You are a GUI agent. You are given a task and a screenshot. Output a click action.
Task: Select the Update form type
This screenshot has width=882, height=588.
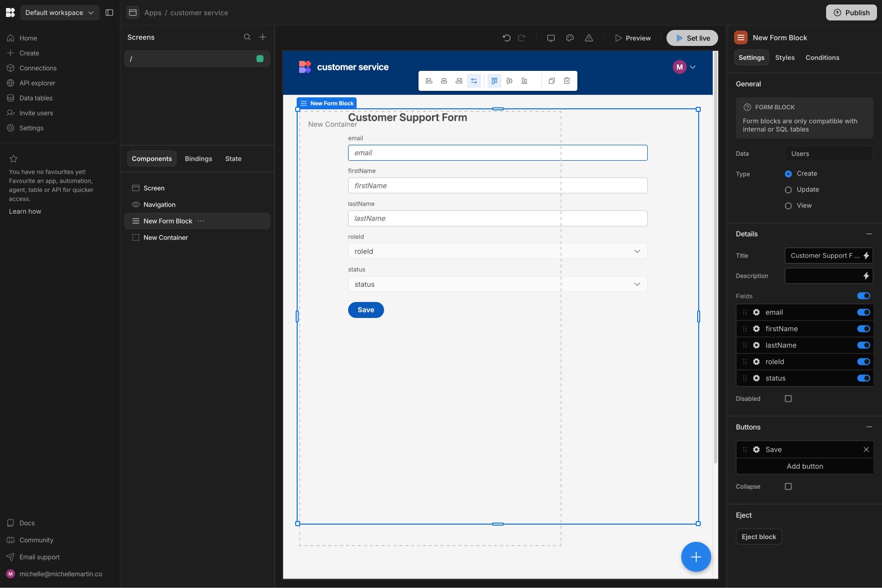click(788, 190)
